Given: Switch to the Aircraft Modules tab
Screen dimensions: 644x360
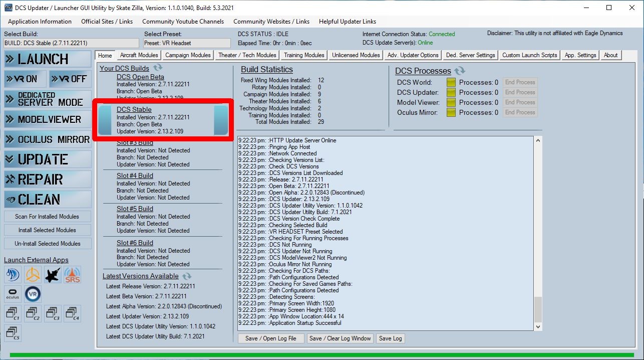Looking at the screenshot, I should click(139, 55).
